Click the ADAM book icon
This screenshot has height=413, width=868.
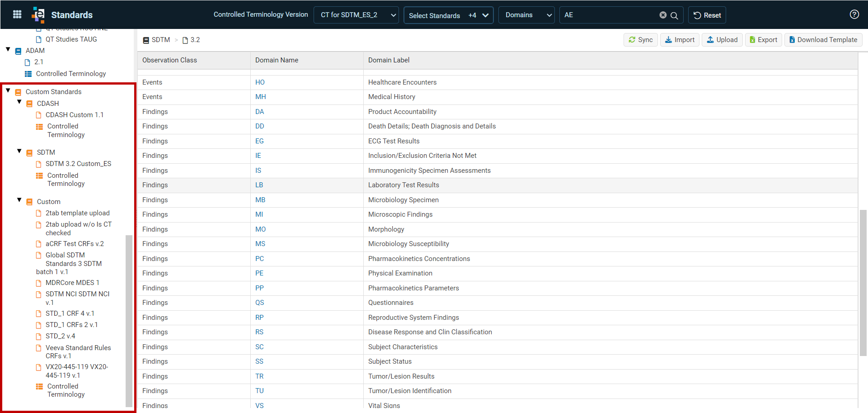(x=19, y=51)
